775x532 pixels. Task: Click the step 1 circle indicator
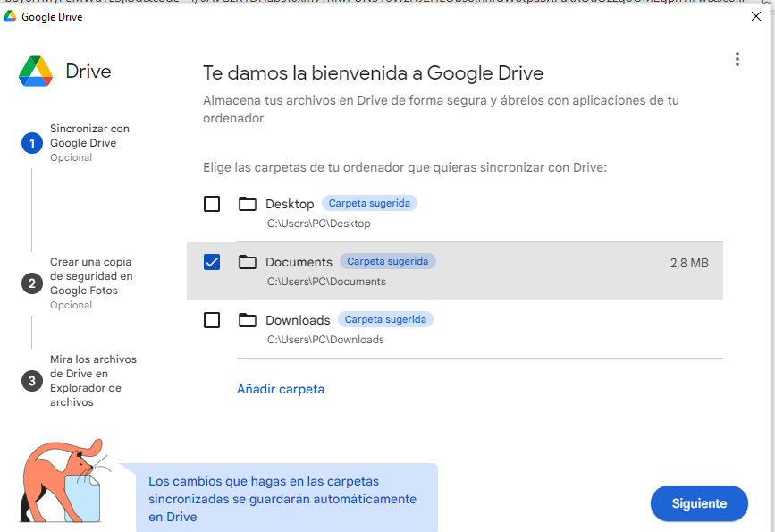[x=32, y=143]
